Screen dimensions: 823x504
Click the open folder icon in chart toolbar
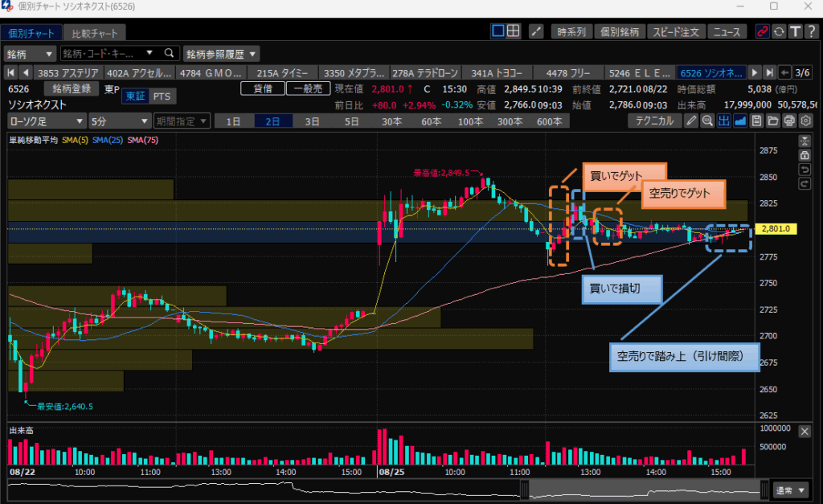[x=772, y=121]
